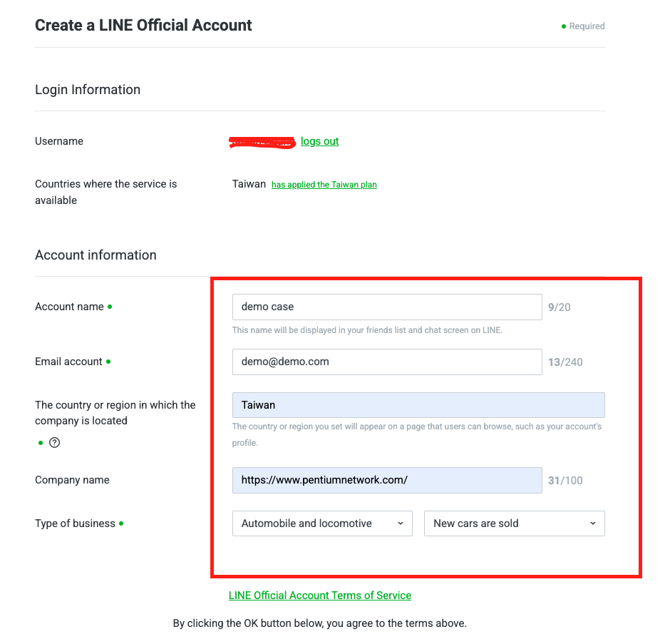This screenshot has height=644, width=660.
Task: Focus the Company name input field
Action: click(386, 480)
